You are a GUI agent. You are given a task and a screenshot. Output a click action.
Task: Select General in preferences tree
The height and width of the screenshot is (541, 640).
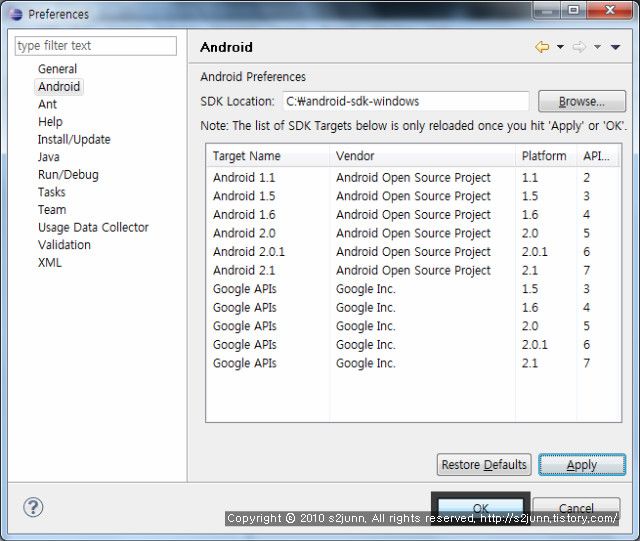click(58, 69)
